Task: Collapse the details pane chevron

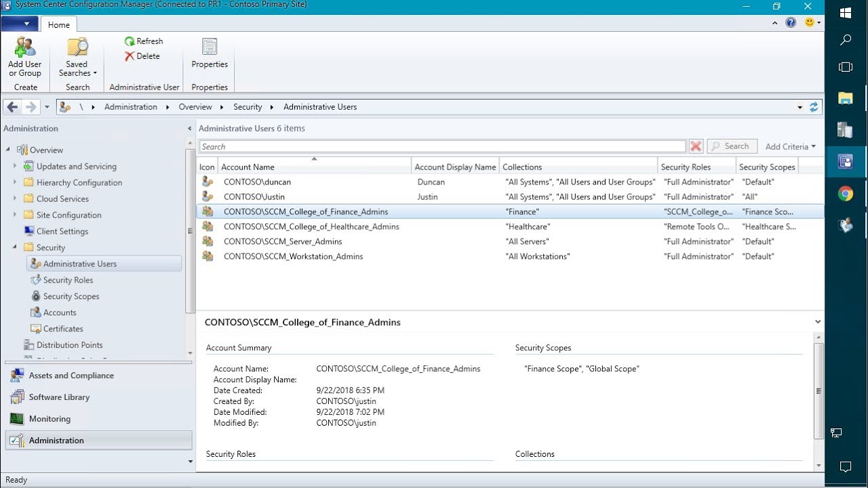Action: [x=818, y=322]
